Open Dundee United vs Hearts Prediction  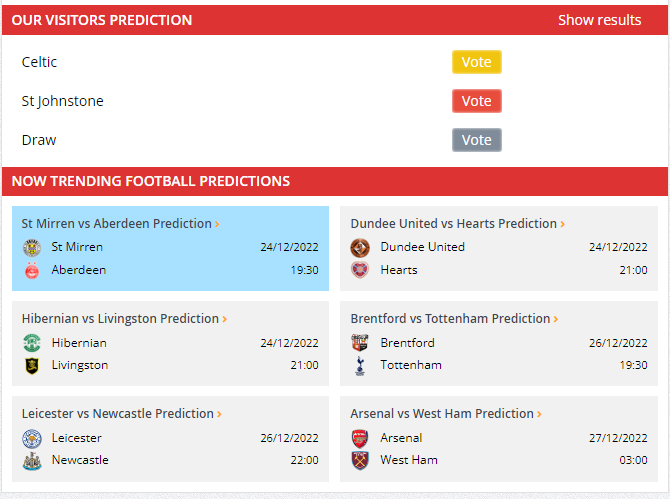[458, 223]
